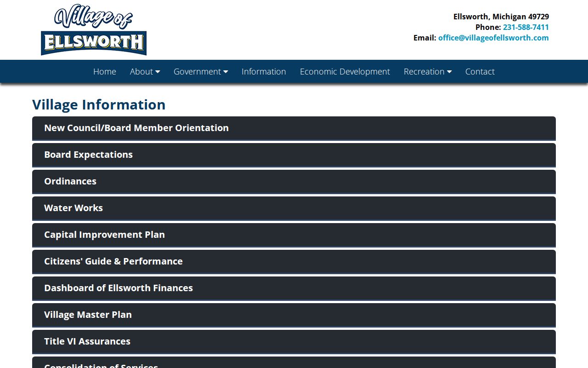Expand the Ordinances accordion
Screen dimensions: 588x368
click(294, 182)
